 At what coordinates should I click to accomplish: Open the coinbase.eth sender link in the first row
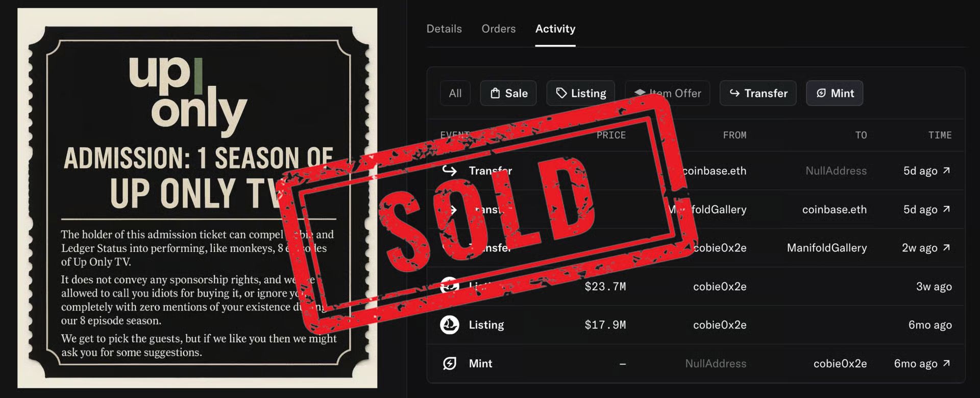click(715, 171)
